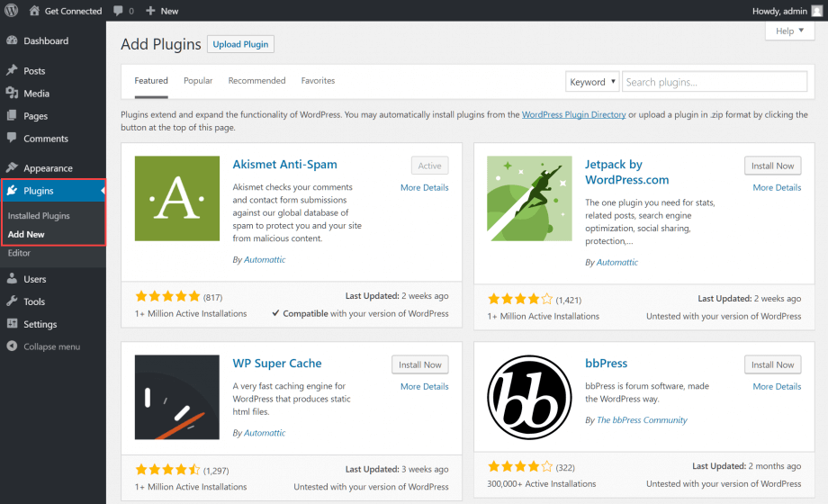Click the admin avatar icon
The image size is (828, 504).
tap(817, 11)
